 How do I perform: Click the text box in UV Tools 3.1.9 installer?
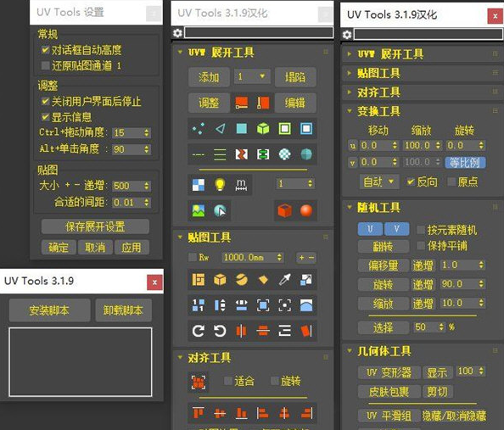tap(81, 362)
